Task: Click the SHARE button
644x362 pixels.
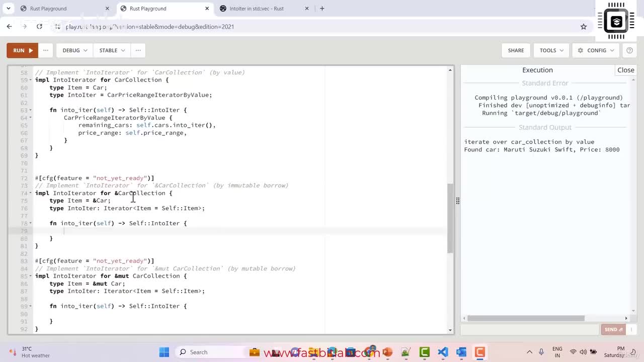Action: pyautogui.click(x=516, y=50)
